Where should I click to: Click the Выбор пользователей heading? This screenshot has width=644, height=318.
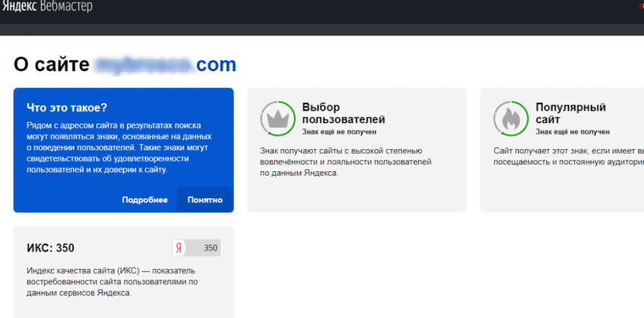343,113
